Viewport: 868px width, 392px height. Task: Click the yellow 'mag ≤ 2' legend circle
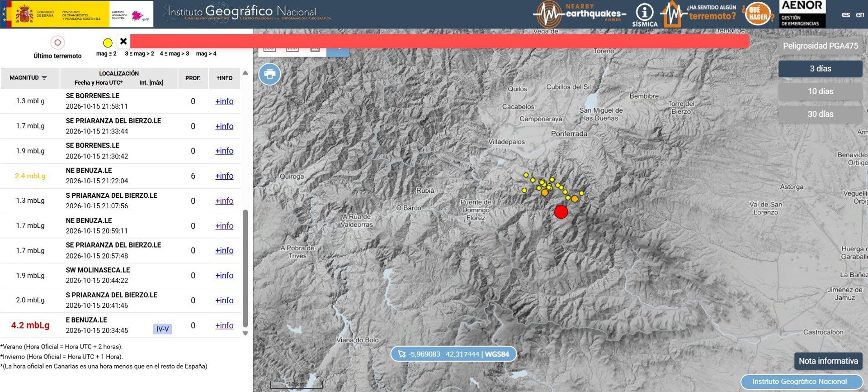point(107,43)
